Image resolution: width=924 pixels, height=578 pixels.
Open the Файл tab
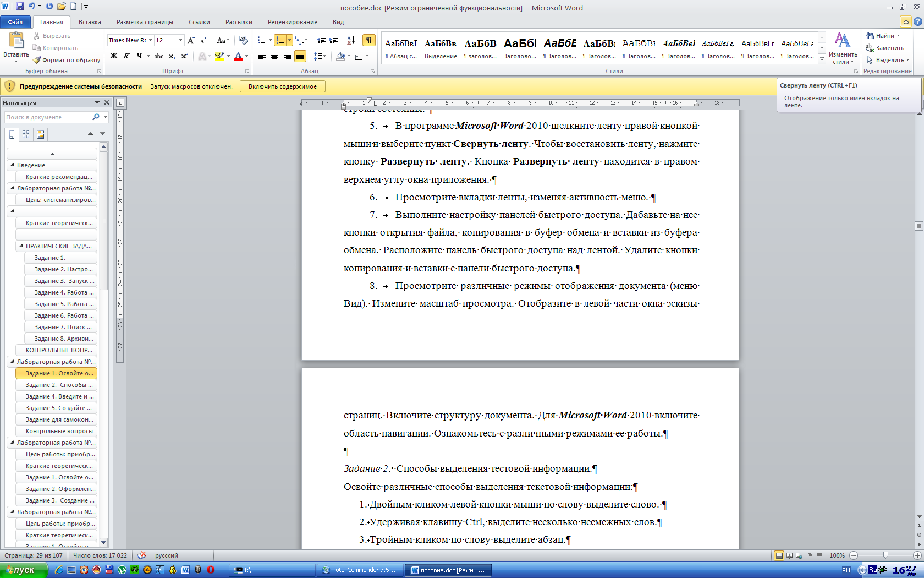coord(15,22)
